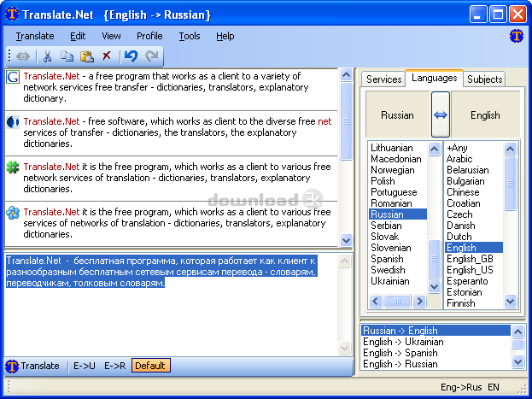Click the EN keyboard layout indicator

(x=494, y=387)
